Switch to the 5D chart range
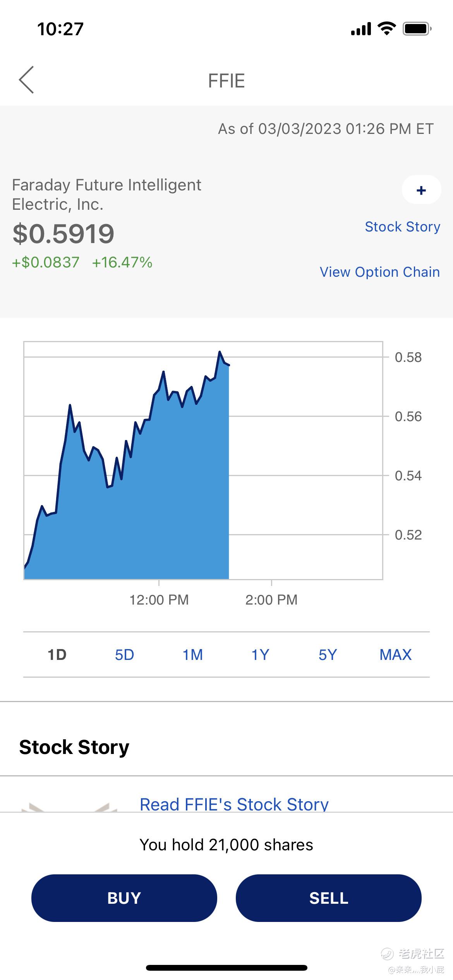Image resolution: width=453 pixels, height=980 pixels. tap(124, 655)
